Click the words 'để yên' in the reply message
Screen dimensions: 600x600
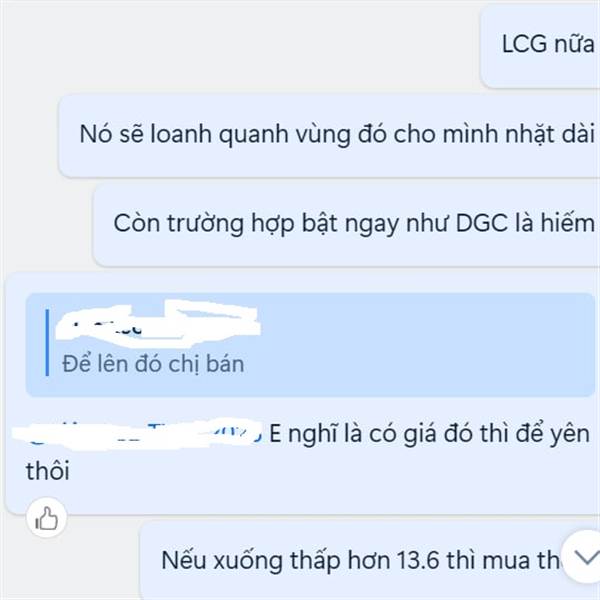pos(553,435)
